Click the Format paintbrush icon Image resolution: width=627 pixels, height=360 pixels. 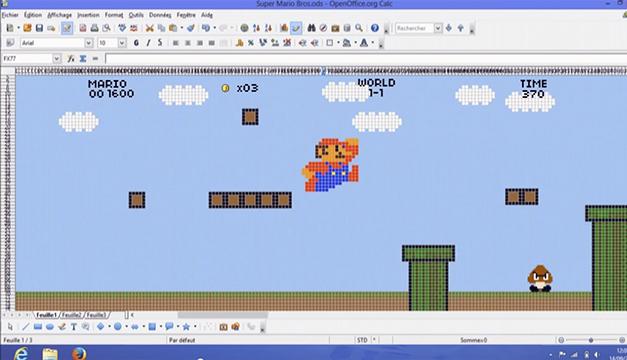pyautogui.click(x=191, y=28)
